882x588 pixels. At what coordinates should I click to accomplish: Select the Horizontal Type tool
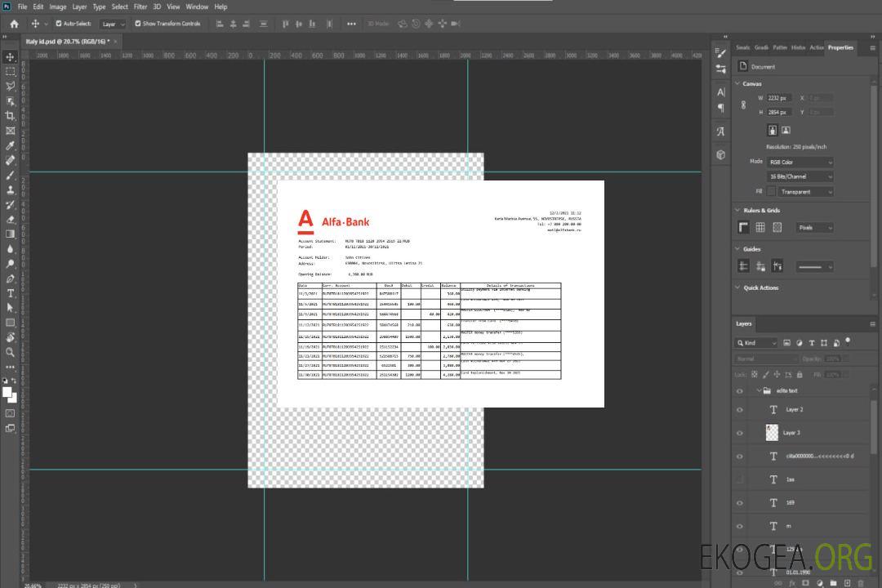[10, 292]
